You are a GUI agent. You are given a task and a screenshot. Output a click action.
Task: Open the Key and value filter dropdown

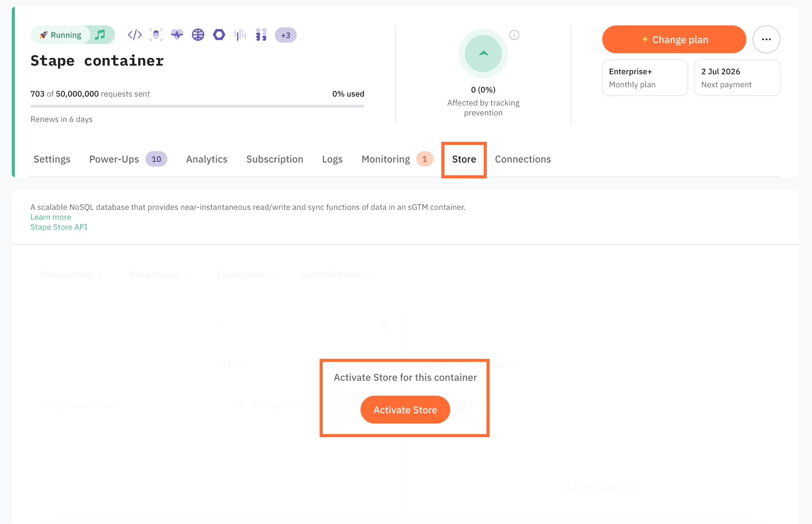[160, 274]
